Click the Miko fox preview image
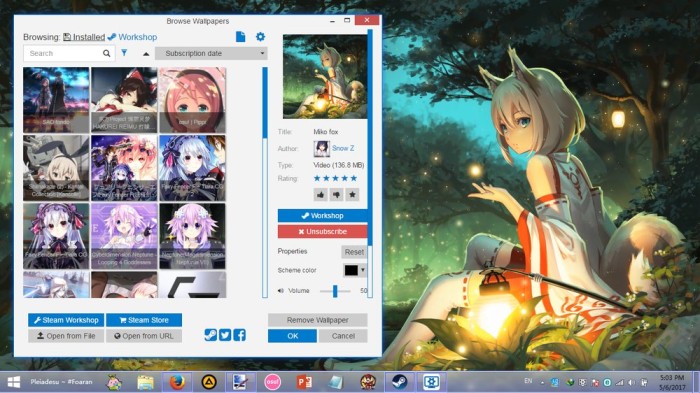The image size is (700, 393). [x=325, y=77]
